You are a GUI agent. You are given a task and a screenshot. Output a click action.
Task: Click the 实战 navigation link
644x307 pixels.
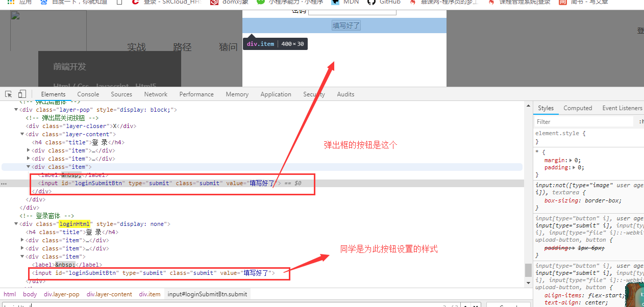point(137,47)
